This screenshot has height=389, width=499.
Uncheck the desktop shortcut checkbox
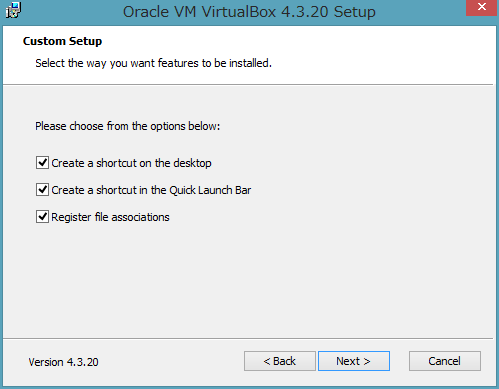(x=42, y=163)
